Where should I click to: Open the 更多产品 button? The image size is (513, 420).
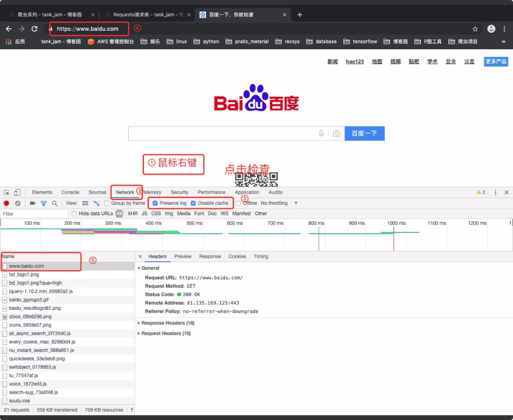click(x=495, y=62)
